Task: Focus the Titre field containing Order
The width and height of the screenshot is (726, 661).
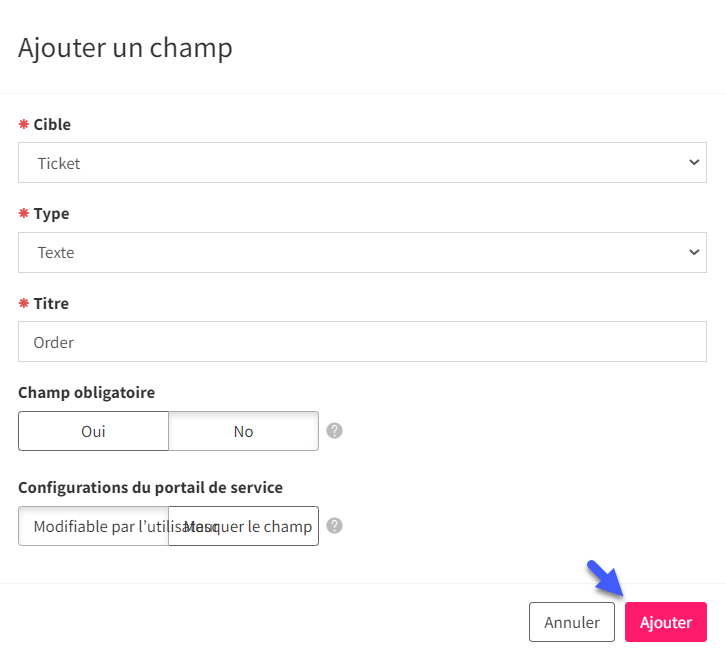Action: [363, 342]
